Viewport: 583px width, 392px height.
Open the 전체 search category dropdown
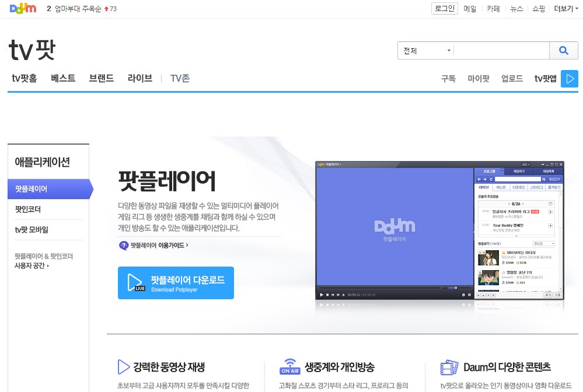pos(427,51)
